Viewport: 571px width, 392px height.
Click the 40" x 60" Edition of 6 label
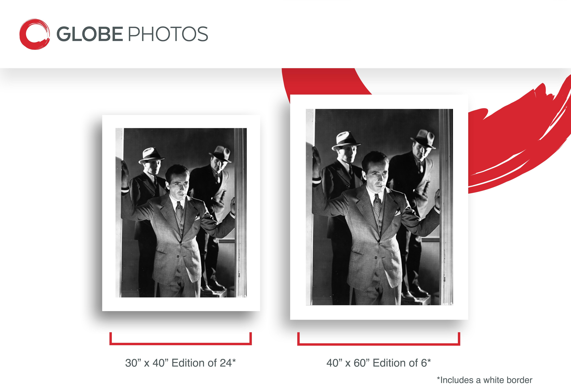pyautogui.click(x=379, y=363)
